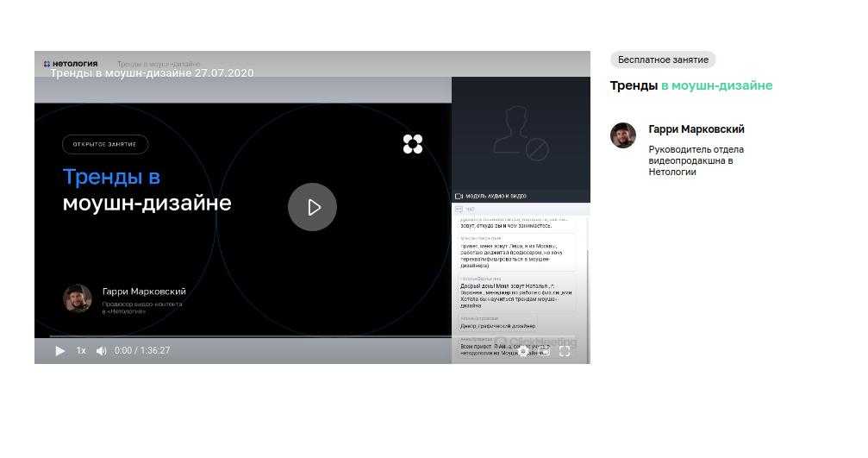Click the Бесплатное занятие badge
Image resolution: width=868 pixels, height=458 pixels.
tap(663, 60)
